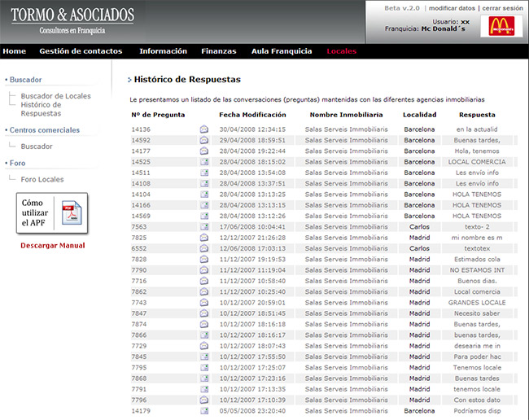
Task: Click the McDonald's franchise logo
Action: click(501, 26)
